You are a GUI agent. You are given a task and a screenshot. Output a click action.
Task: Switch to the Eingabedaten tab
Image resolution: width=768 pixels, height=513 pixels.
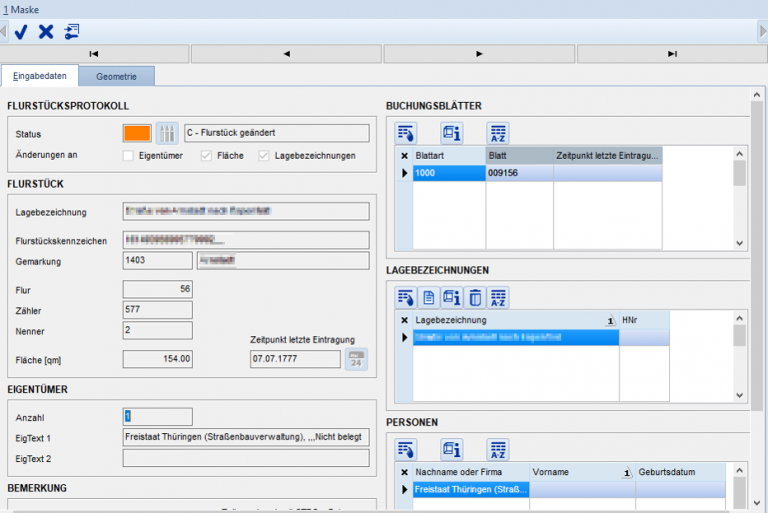tap(40, 76)
